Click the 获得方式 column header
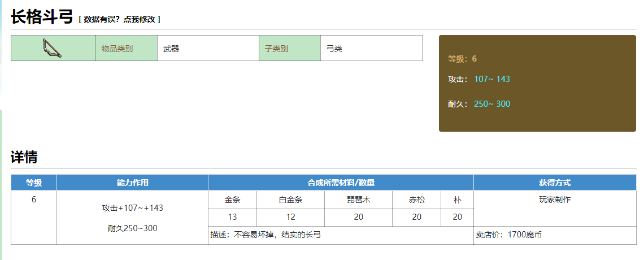The image size is (644, 260). pyautogui.click(x=555, y=183)
